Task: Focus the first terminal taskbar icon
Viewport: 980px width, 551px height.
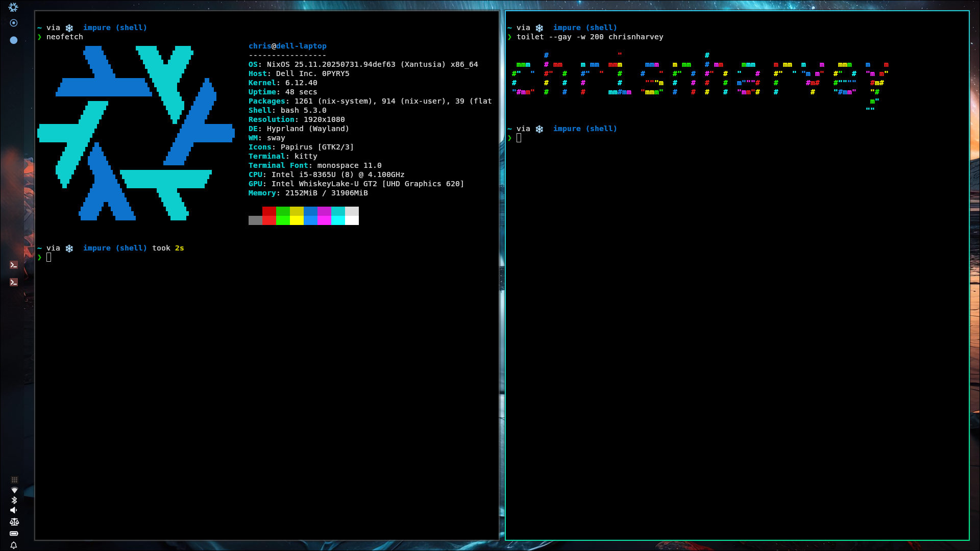Action: [x=14, y=265]
